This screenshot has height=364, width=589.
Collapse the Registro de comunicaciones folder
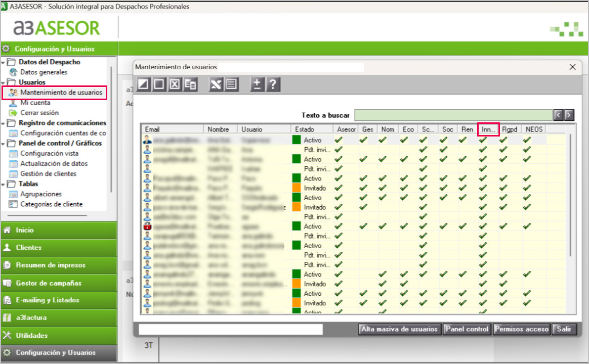pos(4,123)
